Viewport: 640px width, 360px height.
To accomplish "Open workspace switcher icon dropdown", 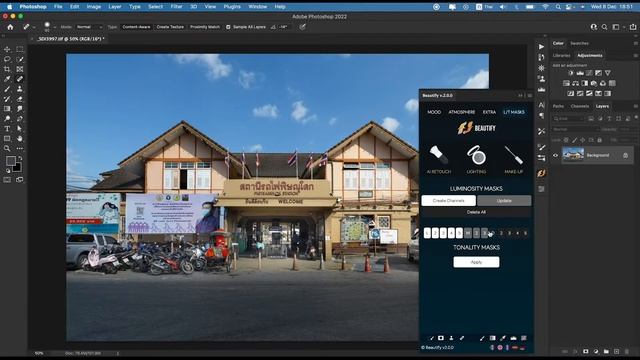I will [x=617, y=27].
